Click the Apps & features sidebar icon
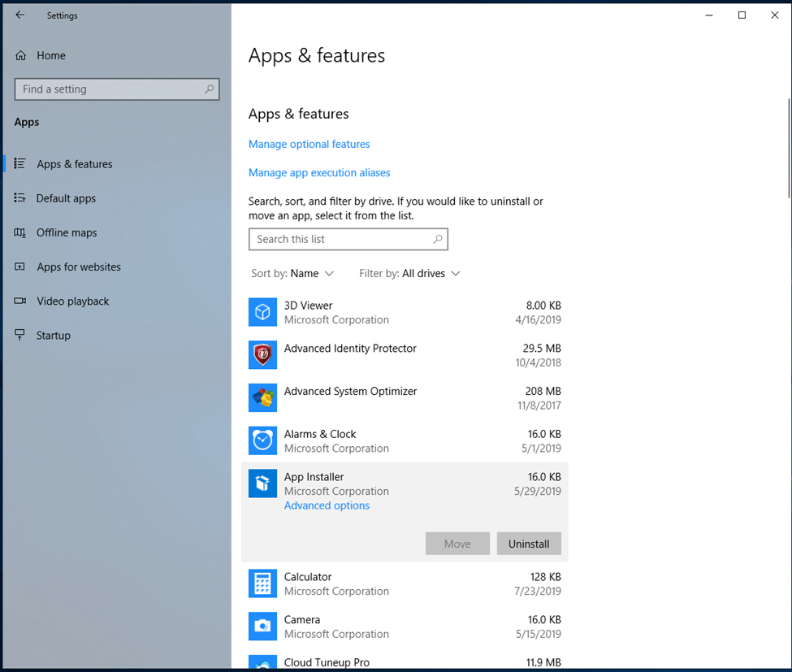 click(x=19, y=163)
